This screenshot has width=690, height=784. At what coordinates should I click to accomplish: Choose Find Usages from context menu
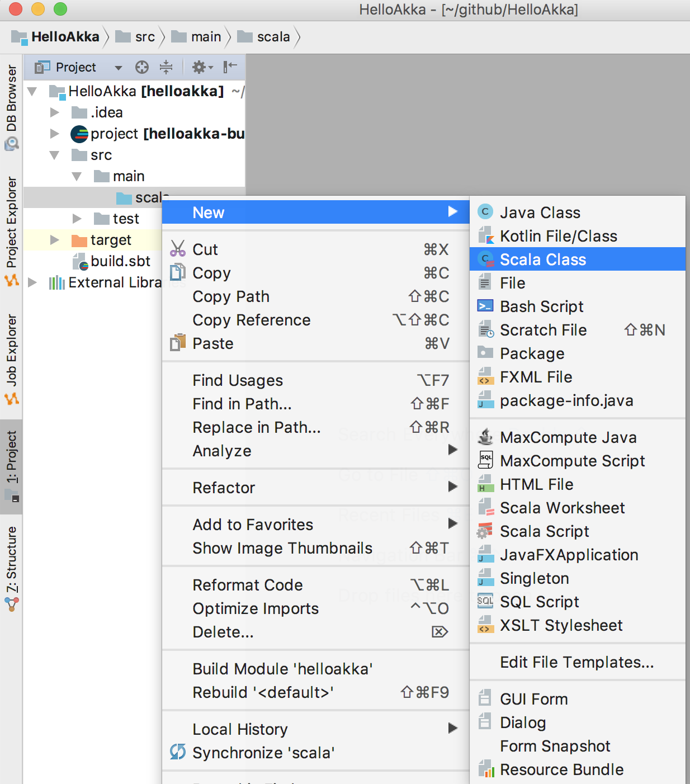click(315, 380)
